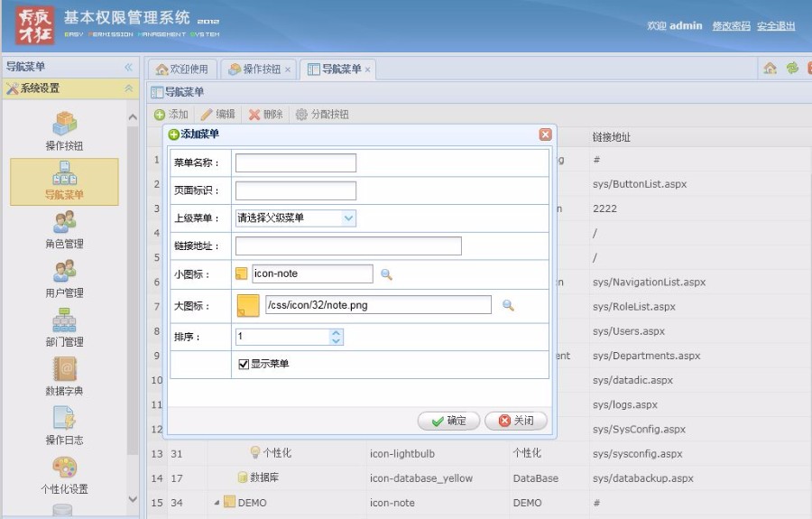Click the sys/Departments.aspx cell
The height and width of the screenshot is (519, 812).
[646, 356]
